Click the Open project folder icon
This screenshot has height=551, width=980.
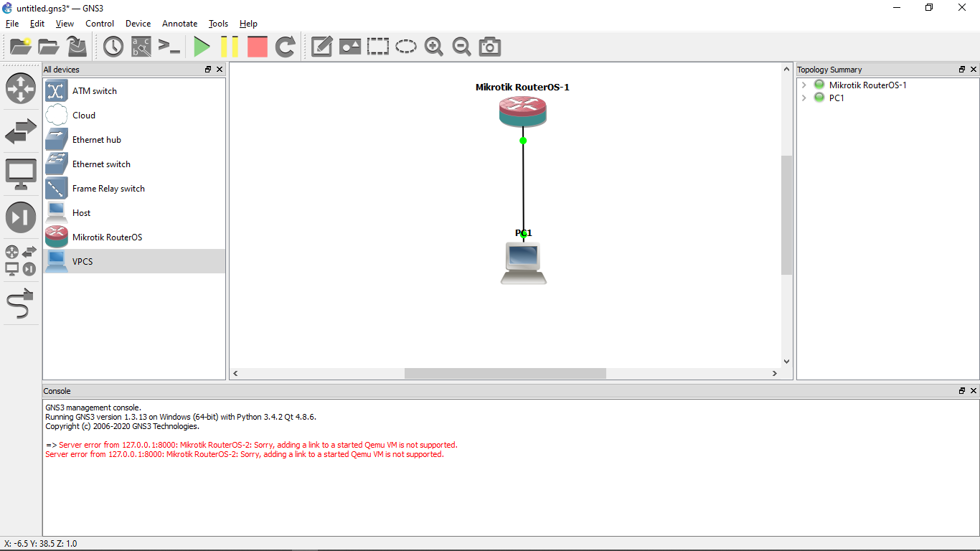(x=48, y=47)
